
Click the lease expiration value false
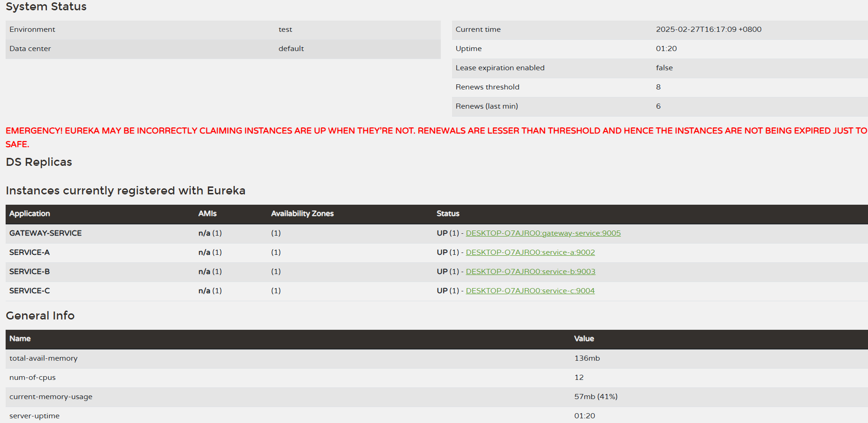coord(664,68)
